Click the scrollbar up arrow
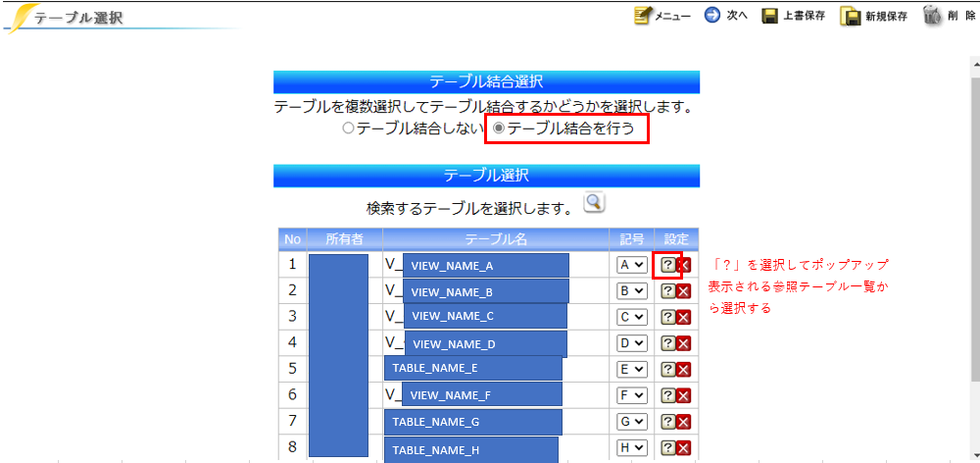Image resolution: width=980 pixels, height=463 pixels. point(974,63)
